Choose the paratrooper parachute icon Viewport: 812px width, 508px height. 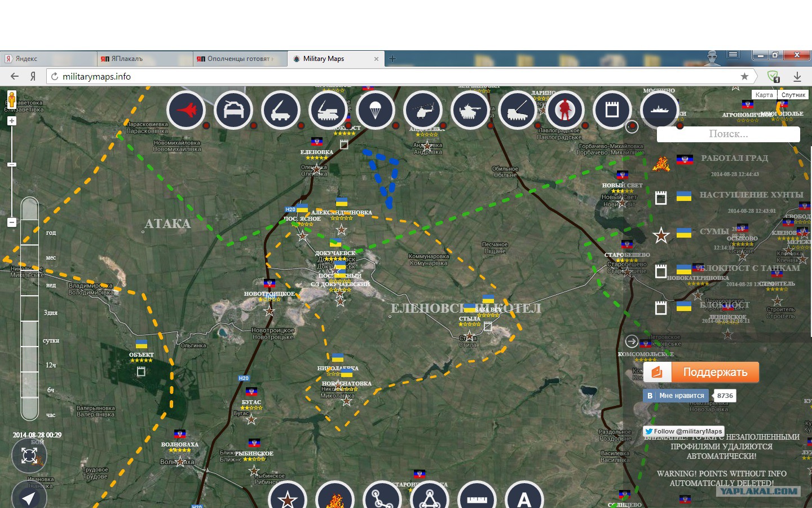click(375, 110)
